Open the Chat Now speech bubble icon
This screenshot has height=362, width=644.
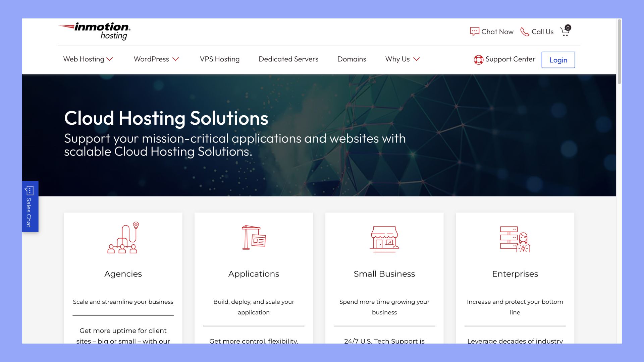click(474, 31)
